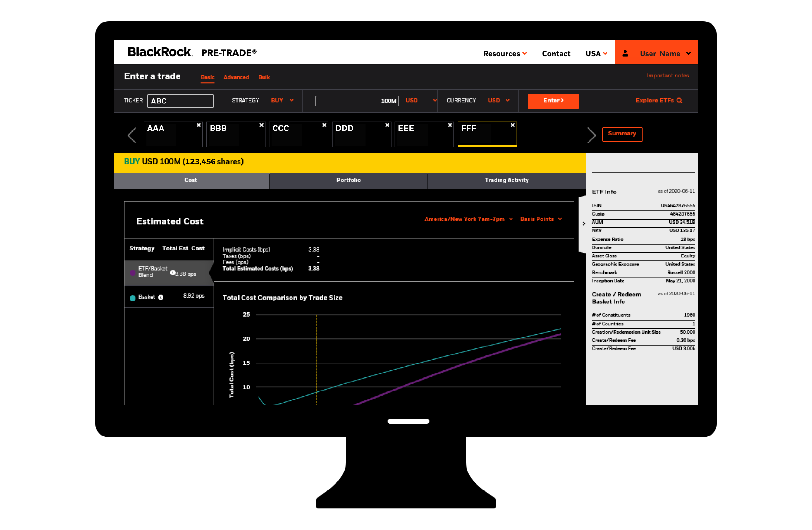This screenshot has height=530, width=812.
Task: Open the Trading Activity tab
Action: point(506,180)
